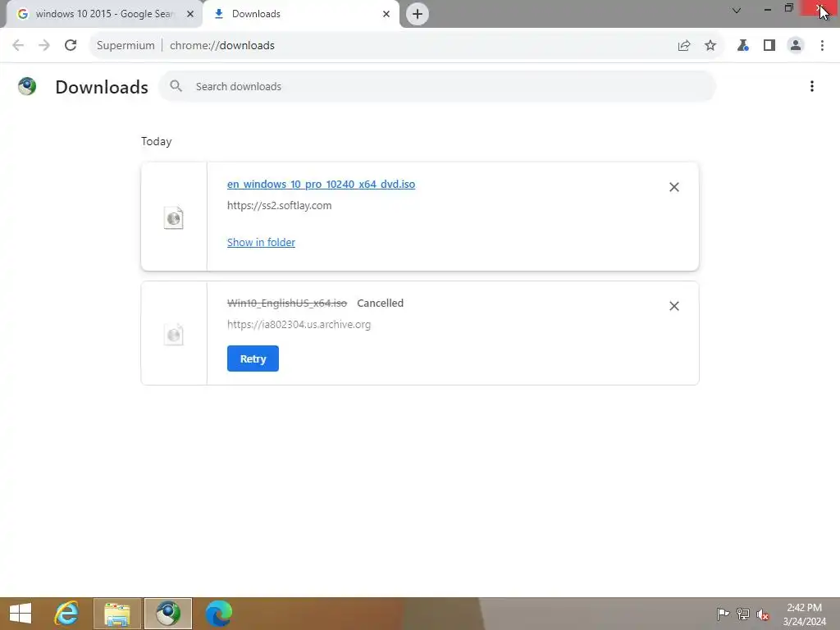This screenshot has height=630, width=840.
Task: Open the side panel icon
Action: click(769, 46)
